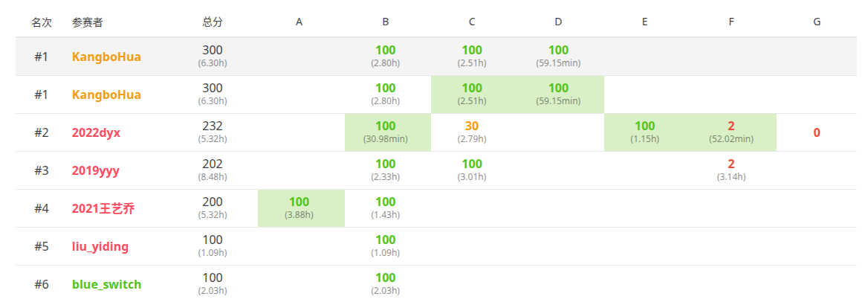This screenshot has width=868, height=308.
Task: View blue_switch's 100 on problem B
Action: point(386,277)
